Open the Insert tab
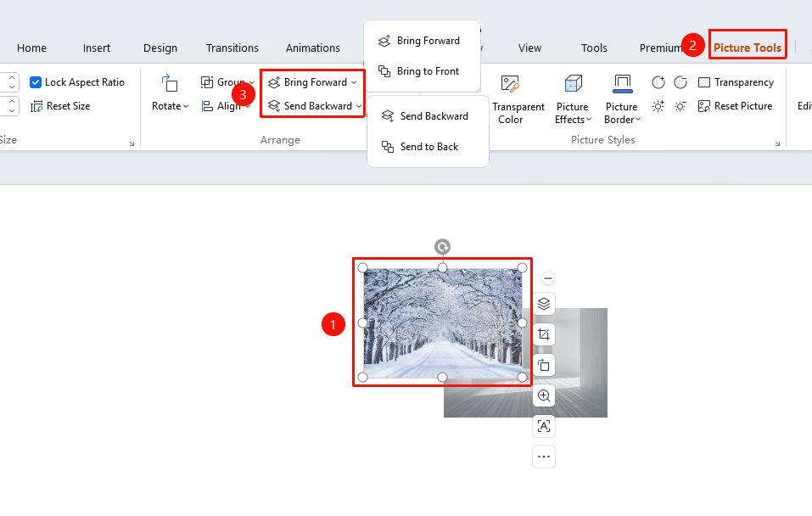 point(97,48)
